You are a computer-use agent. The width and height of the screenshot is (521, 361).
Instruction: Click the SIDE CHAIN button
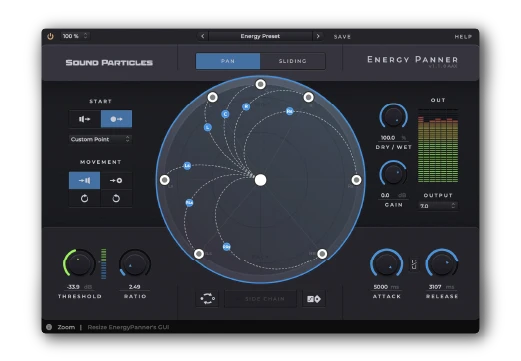[260, 299]
